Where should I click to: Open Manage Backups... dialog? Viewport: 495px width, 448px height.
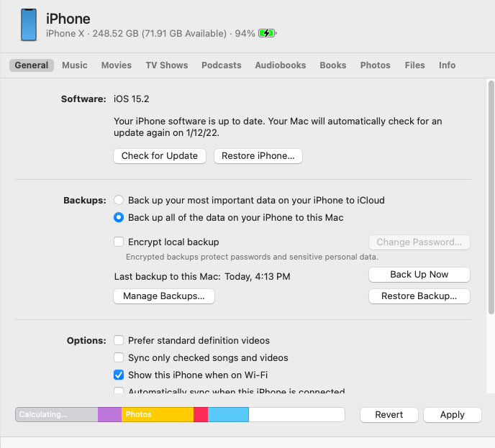(x=164, y=296)
